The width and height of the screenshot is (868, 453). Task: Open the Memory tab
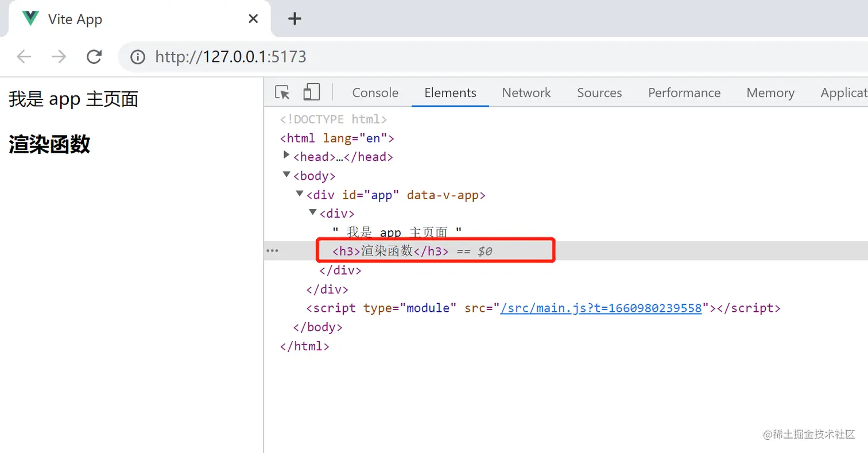[770, 93]
